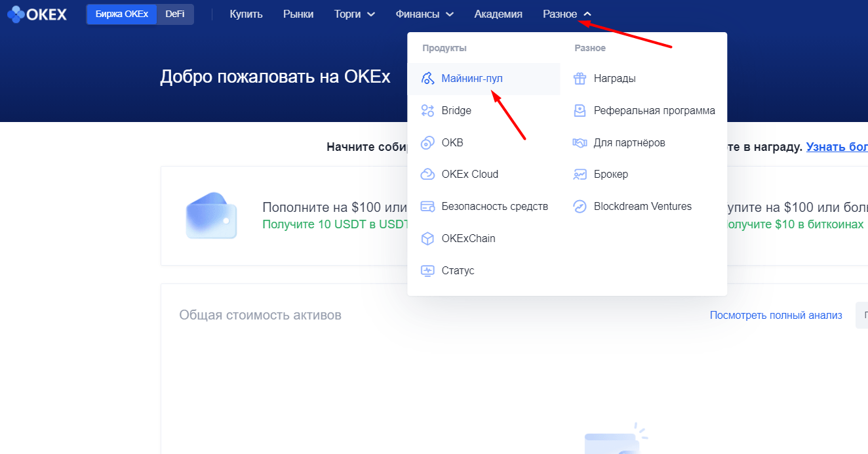Click Посмотреть полный анализ link
868x454 pixels.
click(x=776, y=316)
